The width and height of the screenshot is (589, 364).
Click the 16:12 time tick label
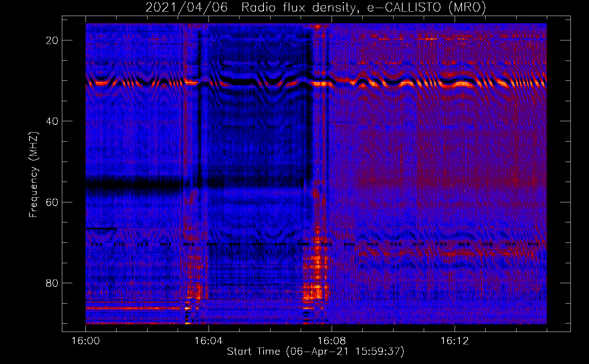455,341
